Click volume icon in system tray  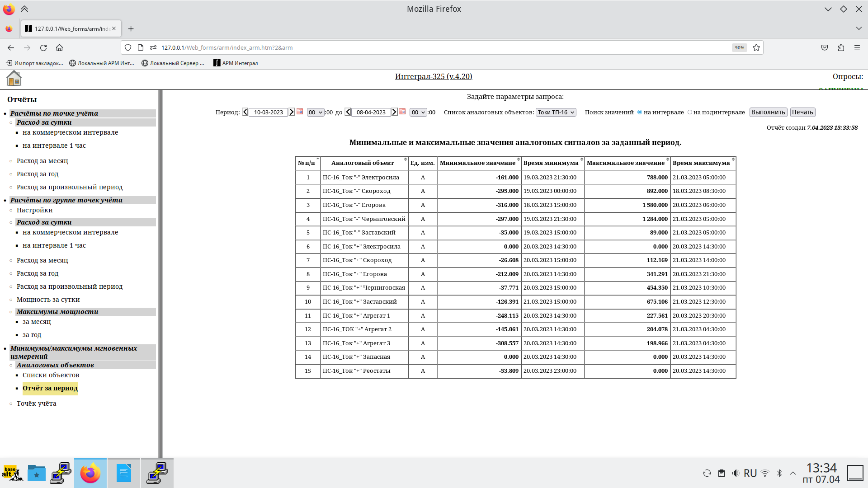[736, 473]
